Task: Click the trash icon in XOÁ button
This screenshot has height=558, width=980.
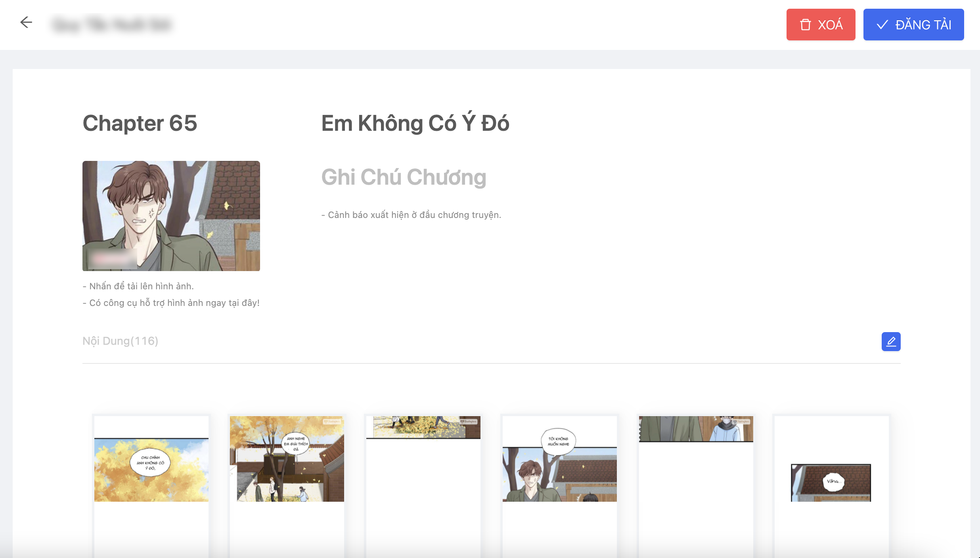Action: pyautogui.click(x=805, y=25)
